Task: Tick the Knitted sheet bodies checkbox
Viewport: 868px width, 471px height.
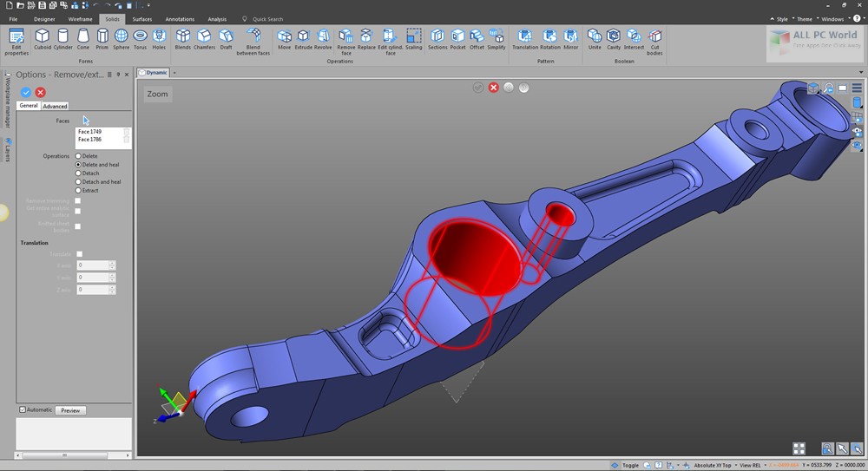Action: (x=77, y=226)
